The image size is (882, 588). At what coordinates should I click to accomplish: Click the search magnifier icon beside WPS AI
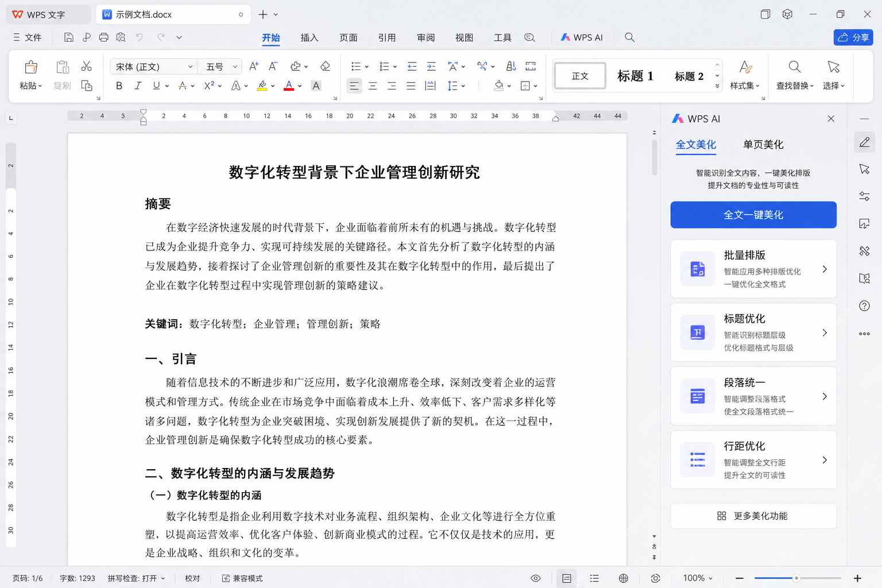click(x=629, y=37)
